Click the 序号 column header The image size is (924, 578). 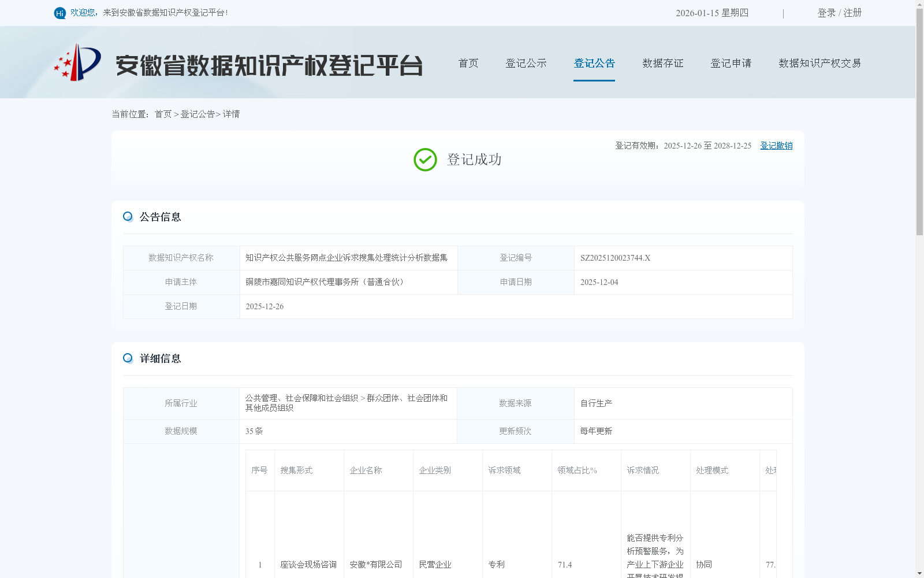259,470
